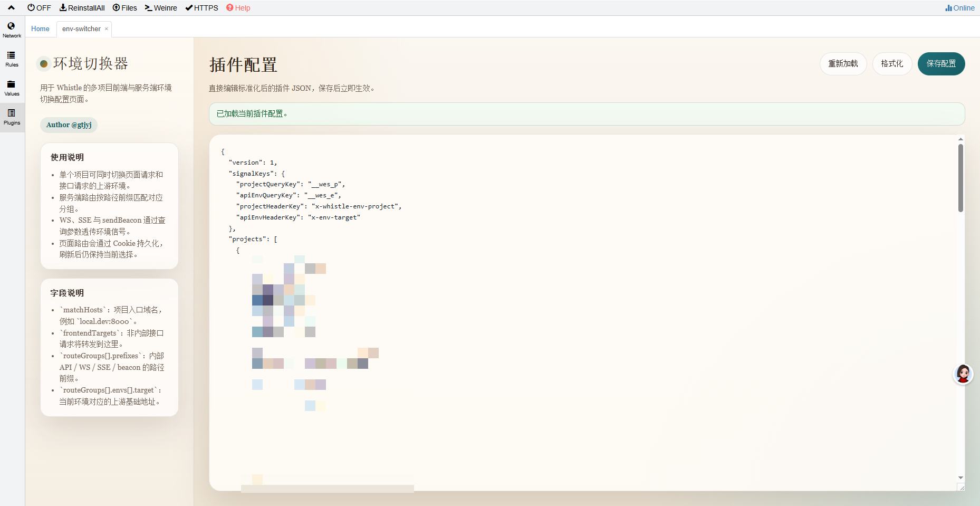Screen dimensions: 980x506
Task: Click ReinstallAll in the top toolbar
Action: [82, 8]
